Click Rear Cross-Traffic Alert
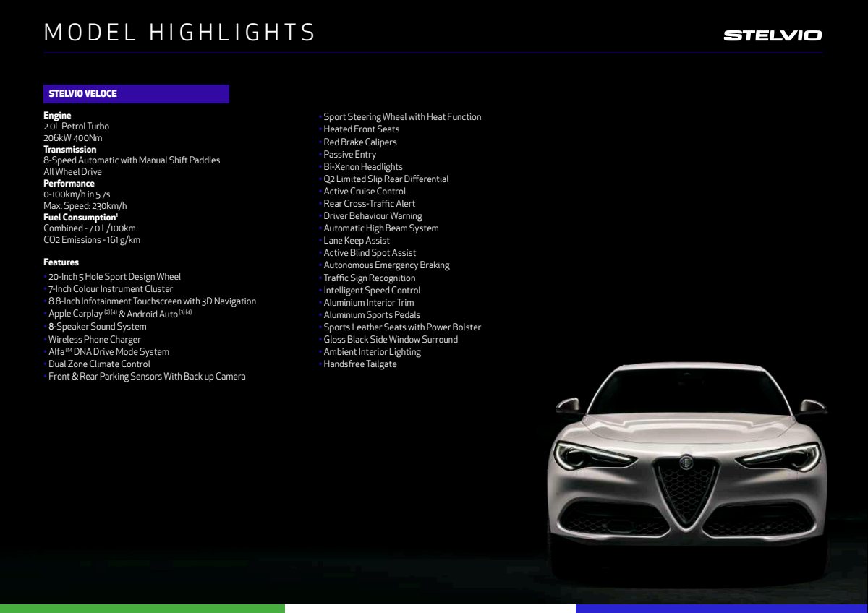Image resolution: width=868 pixels, height=613 pixels. point(370,204)
